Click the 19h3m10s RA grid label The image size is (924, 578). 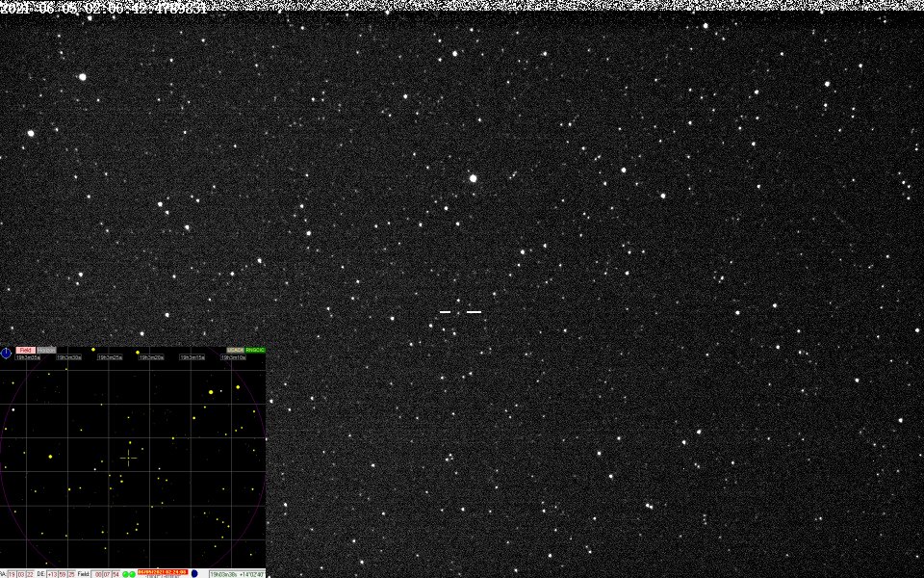point(233,356)
